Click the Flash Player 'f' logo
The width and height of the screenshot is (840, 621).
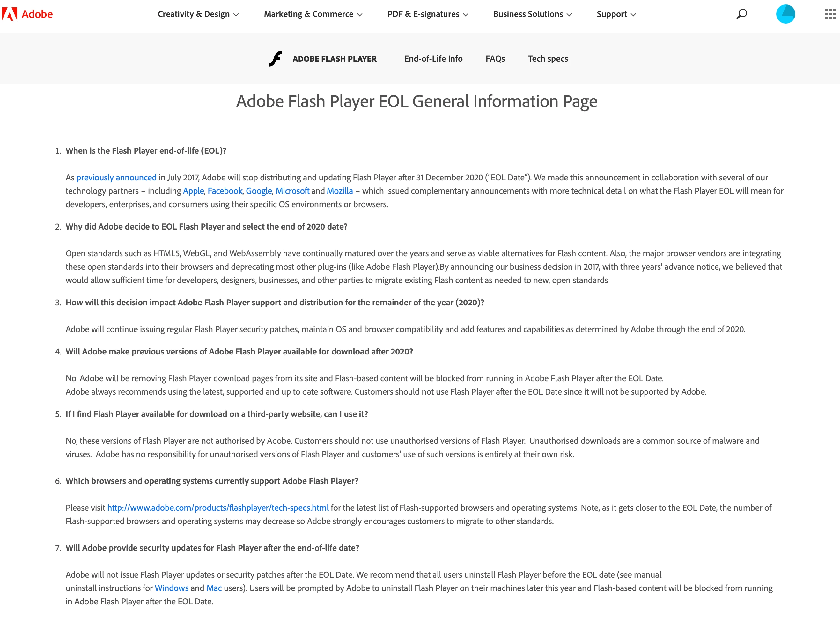[275, 59]
